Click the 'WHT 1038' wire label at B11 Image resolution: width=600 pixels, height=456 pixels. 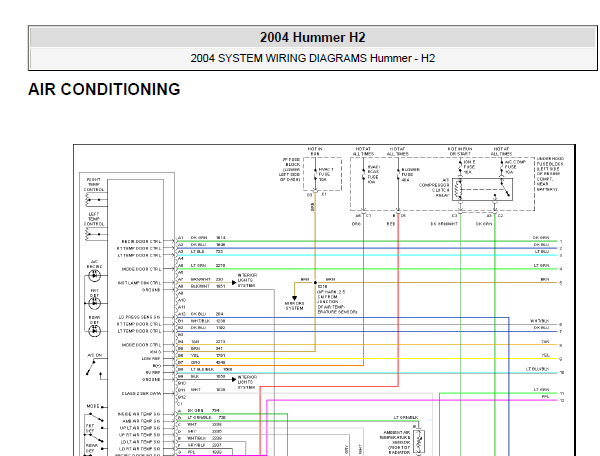coord(208,390)
